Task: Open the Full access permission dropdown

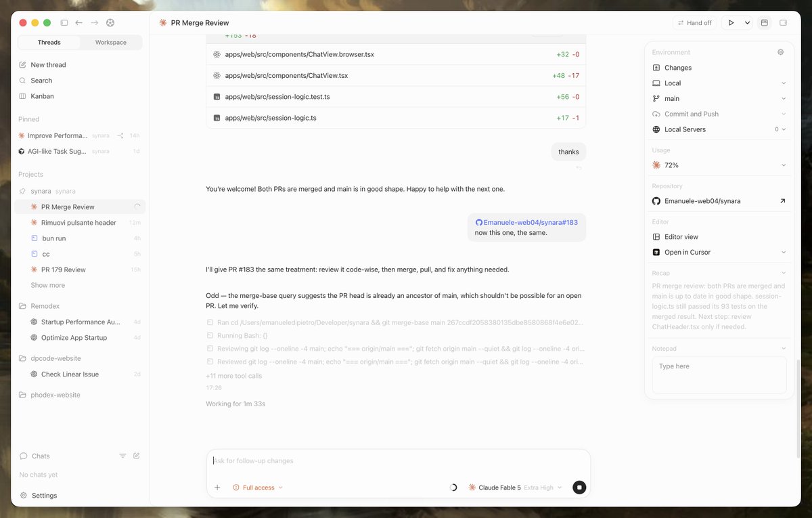Action: pos(258,488)
